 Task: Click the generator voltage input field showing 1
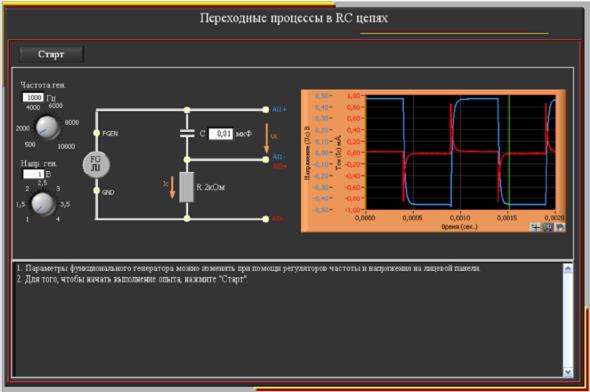coord(33,174)
